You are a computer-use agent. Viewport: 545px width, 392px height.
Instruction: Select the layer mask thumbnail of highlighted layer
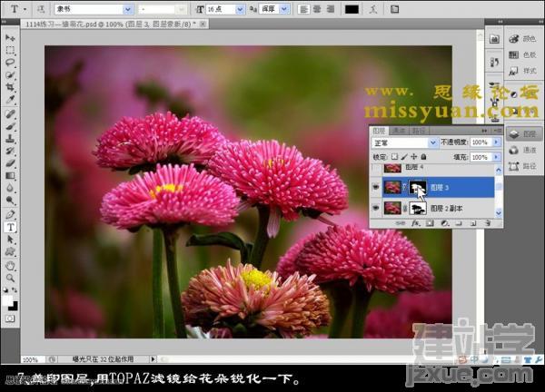coord(418,188)
